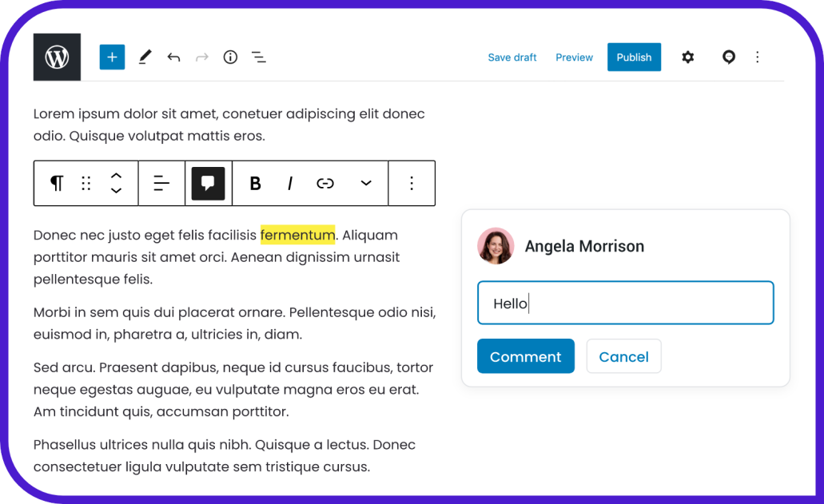
Task: Open document details info icon
Action: 230,58
